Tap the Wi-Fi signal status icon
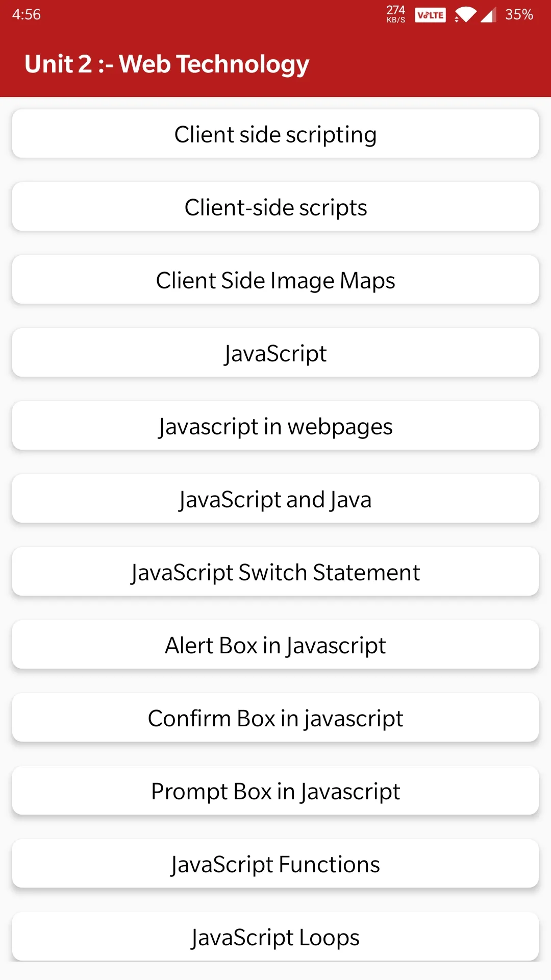Viewport: 551px width, 980px height. 465,15
